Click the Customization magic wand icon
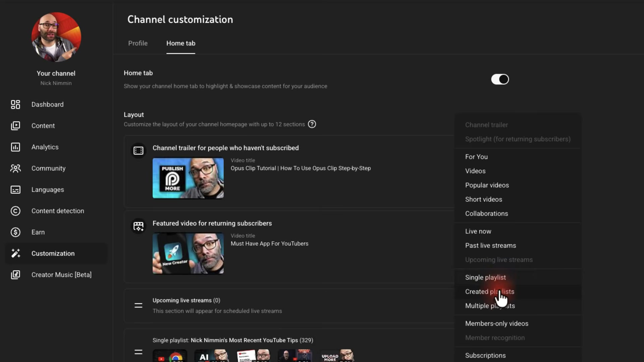This screenshot has height=362, width=644. click(x=15, y=253)
